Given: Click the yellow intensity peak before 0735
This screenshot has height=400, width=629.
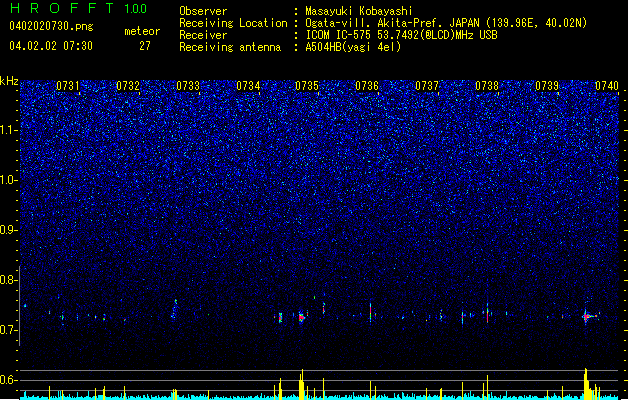Looking at the screenshot, I should click(x=302, y=384).
